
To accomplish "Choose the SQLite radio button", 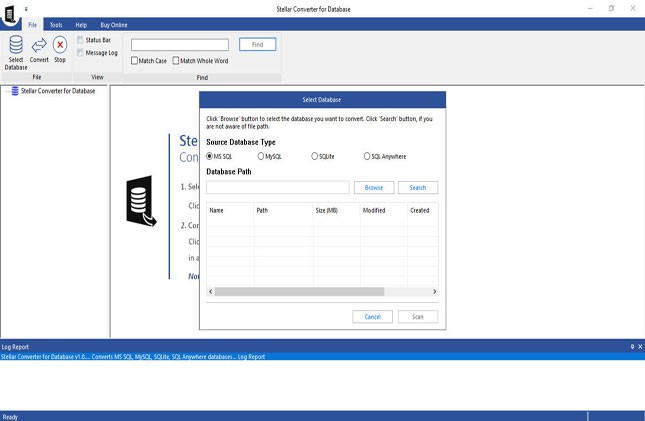I will click(315, 156).
